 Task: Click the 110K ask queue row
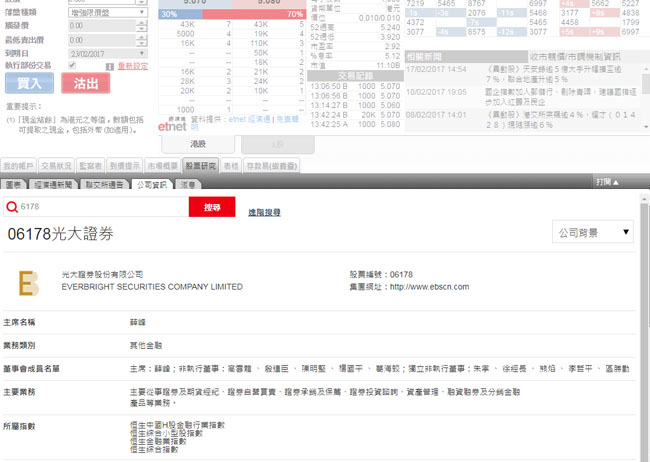[x=269, y=43]
